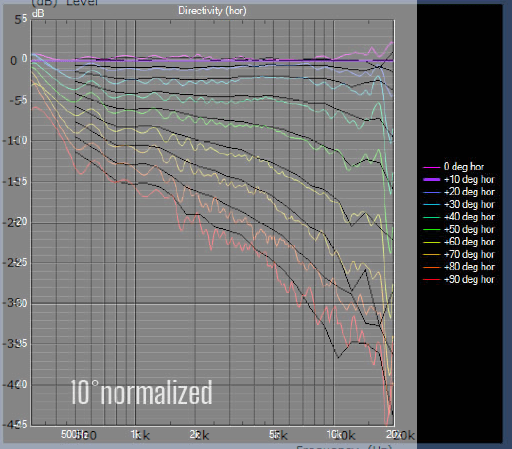512x449 pixels.
Task: Click the dB unit label at top left
Action: click(38, 13)
